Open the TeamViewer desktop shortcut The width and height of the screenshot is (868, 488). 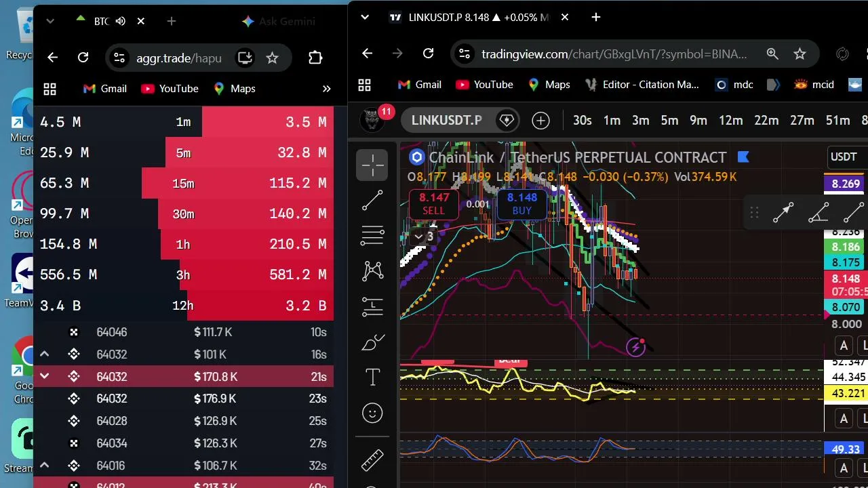(x=22, y=279)
